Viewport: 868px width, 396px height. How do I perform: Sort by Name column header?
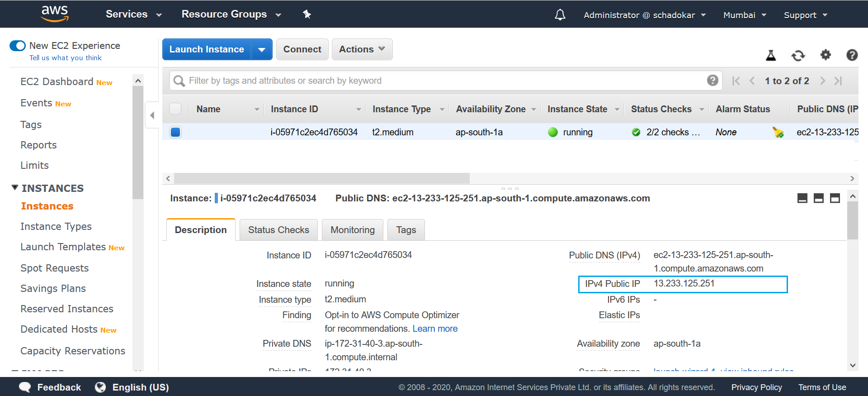[208, 109]
